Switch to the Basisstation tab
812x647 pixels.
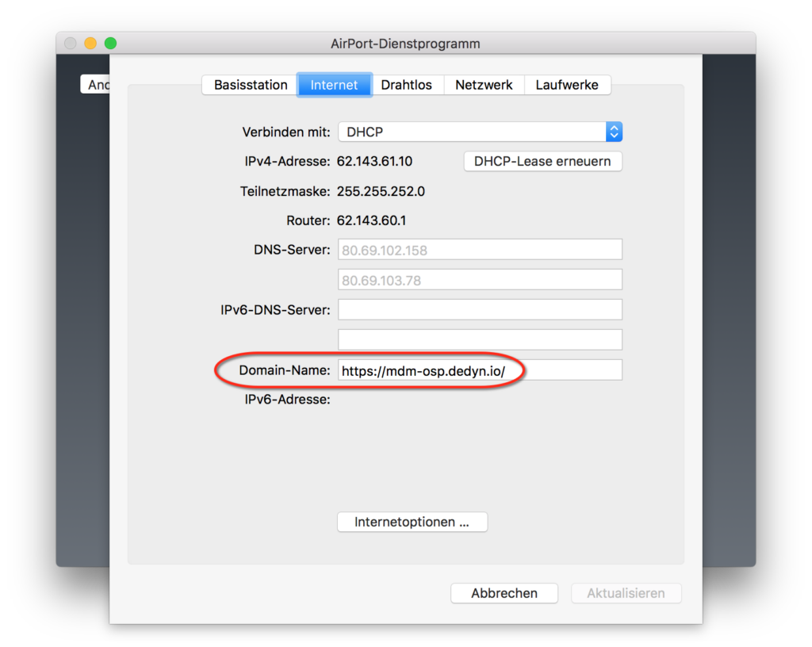pyautogui.click(x=250, y=85)
